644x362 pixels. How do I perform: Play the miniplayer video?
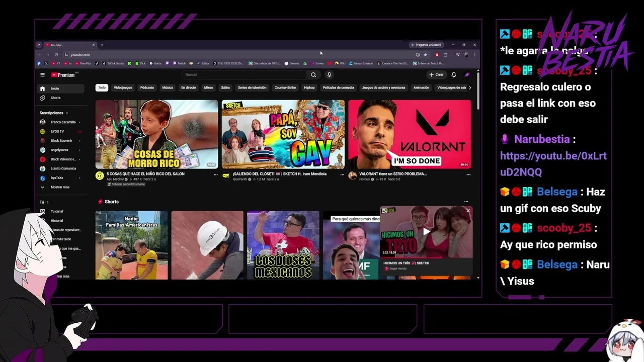426,232
